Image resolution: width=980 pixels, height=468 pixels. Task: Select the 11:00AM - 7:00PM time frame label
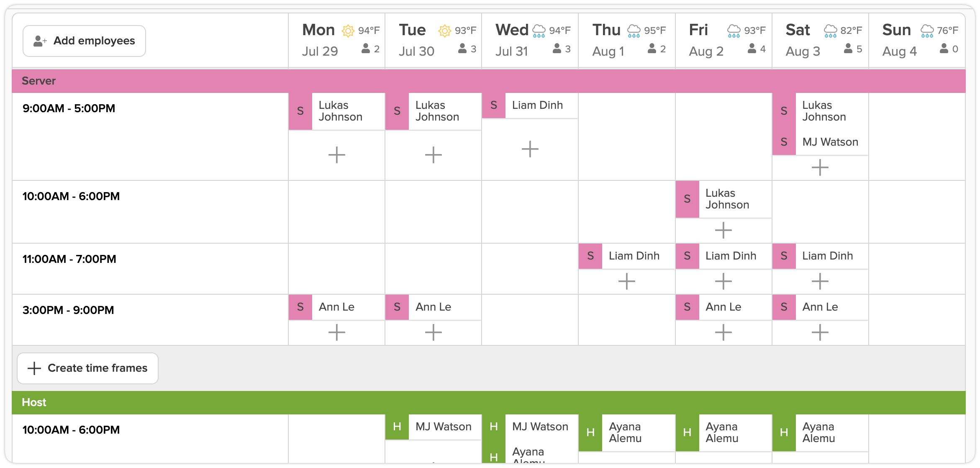(69, 259)
